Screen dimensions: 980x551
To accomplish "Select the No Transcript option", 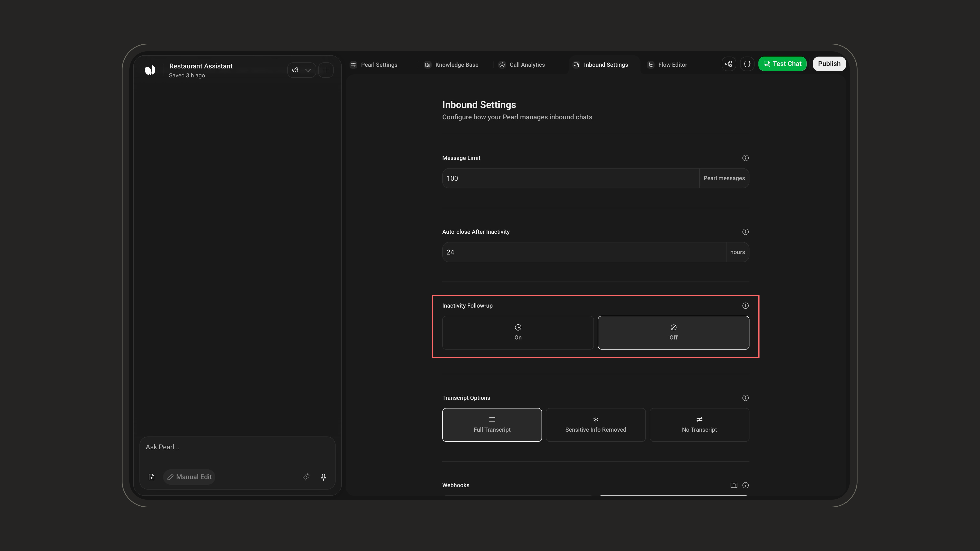I will [x=699, y=425].
